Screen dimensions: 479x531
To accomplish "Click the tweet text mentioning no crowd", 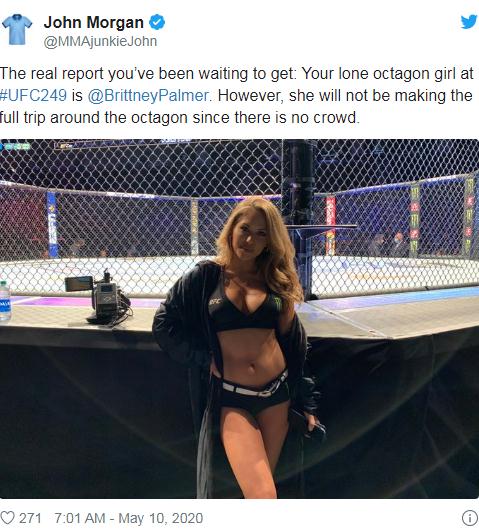I will pyautogui.click(x=236, y=95).
